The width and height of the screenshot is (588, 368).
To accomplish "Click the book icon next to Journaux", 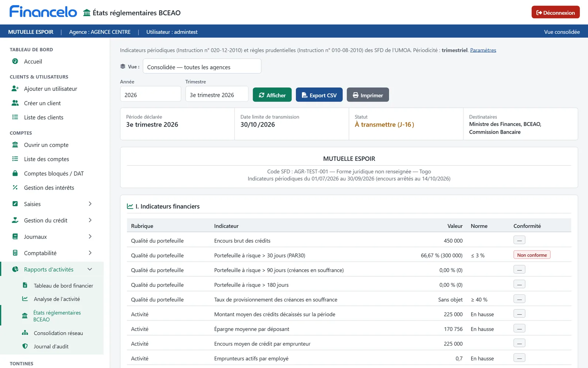I will [x=15, y=237].
